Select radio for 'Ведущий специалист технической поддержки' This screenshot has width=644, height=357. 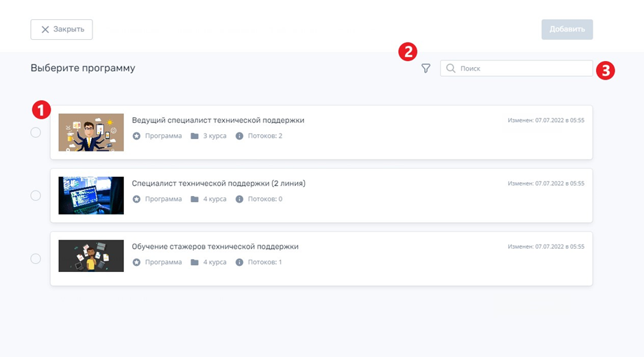(x=36, y=132)
